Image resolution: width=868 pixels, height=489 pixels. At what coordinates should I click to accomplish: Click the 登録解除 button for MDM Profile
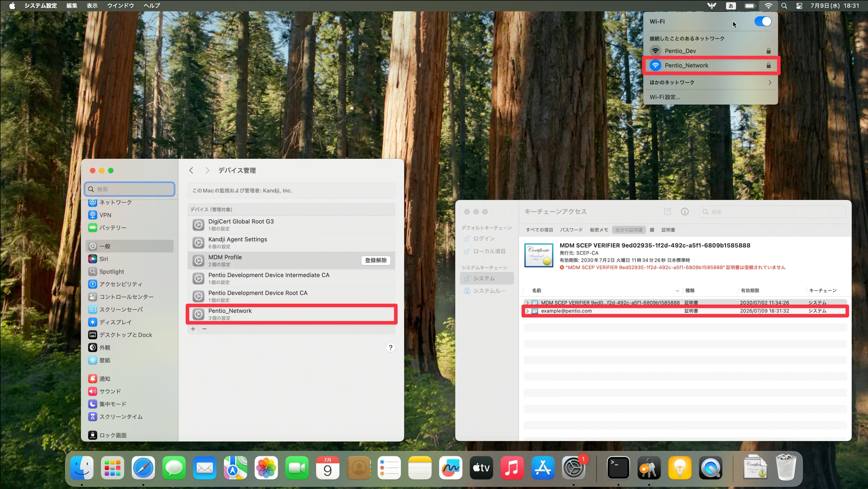point(375,260)
